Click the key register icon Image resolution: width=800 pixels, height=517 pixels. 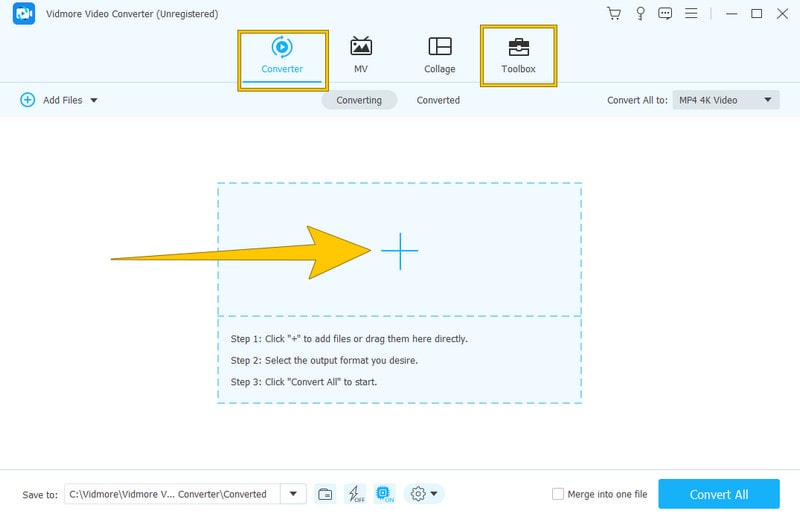tap(640, 14)
